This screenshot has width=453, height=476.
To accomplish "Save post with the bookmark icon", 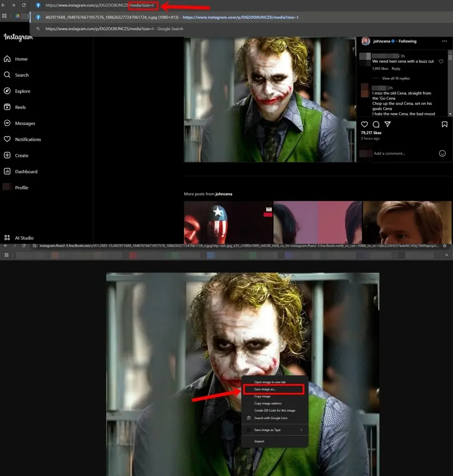I will tap(444, 125).
